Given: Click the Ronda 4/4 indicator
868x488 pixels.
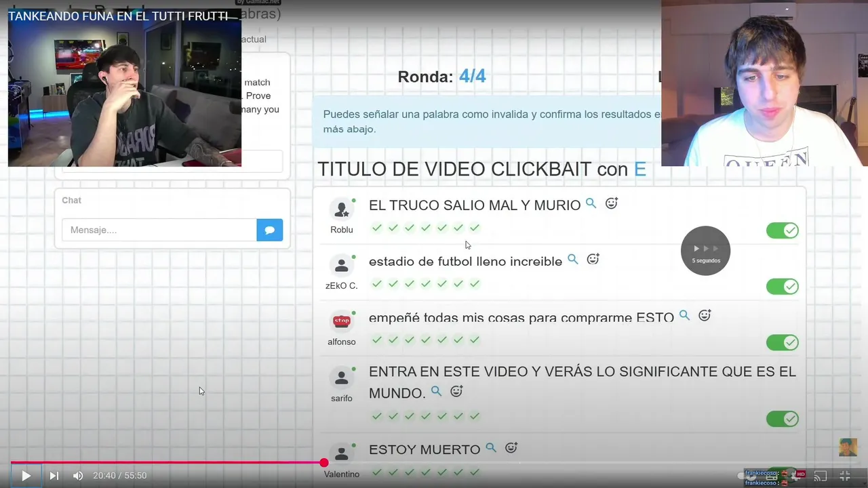Looking at the screenshot, I should coord(442,77).
